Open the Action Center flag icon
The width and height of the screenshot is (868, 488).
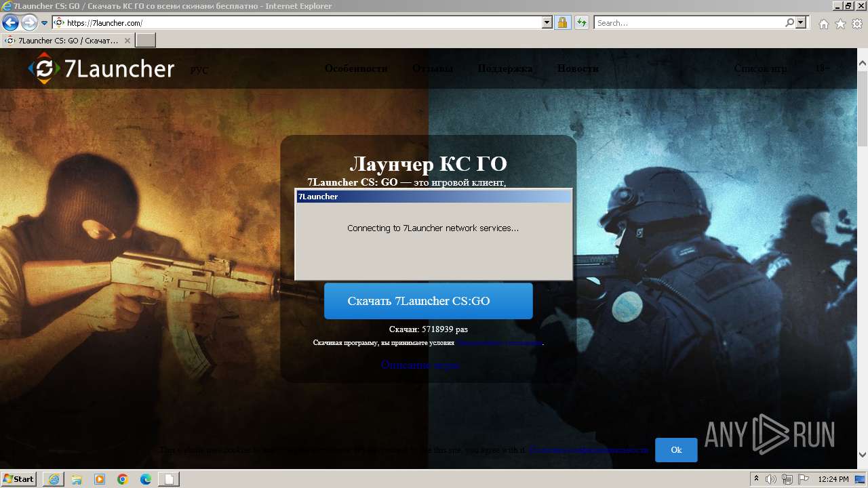pos(804,479)
